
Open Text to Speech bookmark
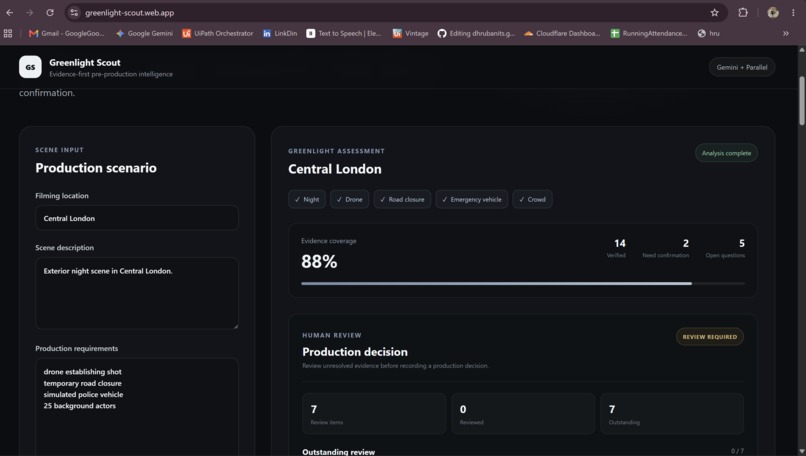pyautogui.click(x=344, y=33)
